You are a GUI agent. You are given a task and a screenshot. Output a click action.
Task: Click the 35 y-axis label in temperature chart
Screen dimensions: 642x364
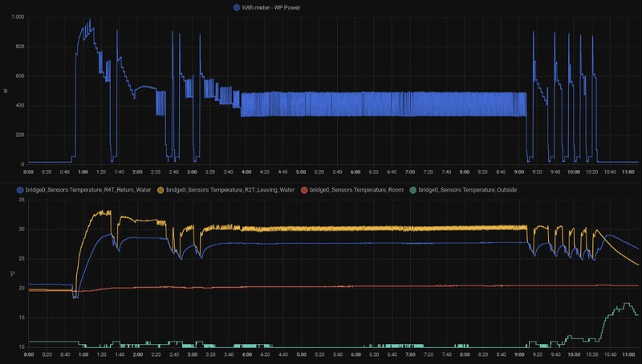[22, 200]
